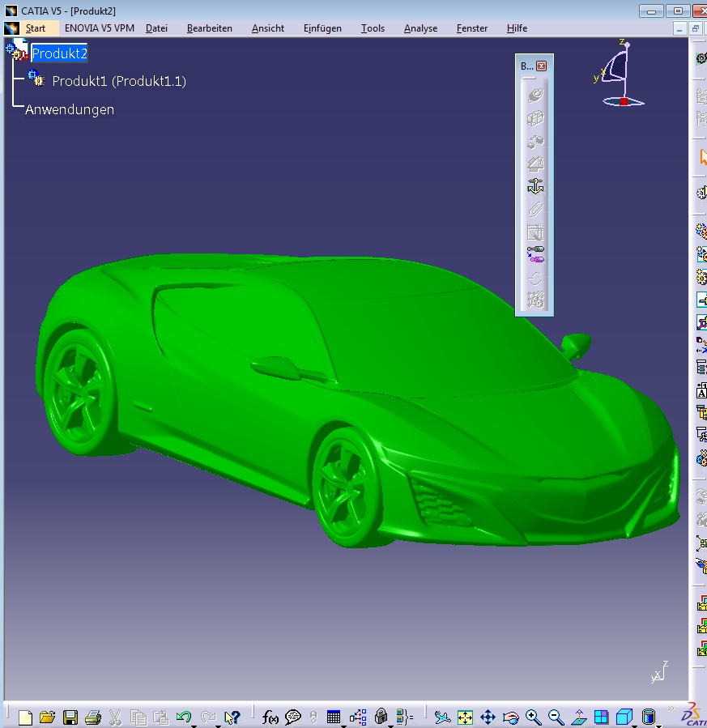Open the Datei menu
The image size is (707, 728).
point(156,28)
